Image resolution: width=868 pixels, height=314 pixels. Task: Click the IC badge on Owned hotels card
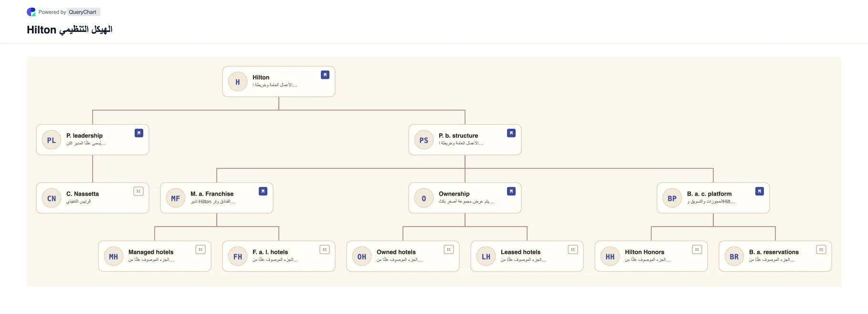tap(449, 250)
